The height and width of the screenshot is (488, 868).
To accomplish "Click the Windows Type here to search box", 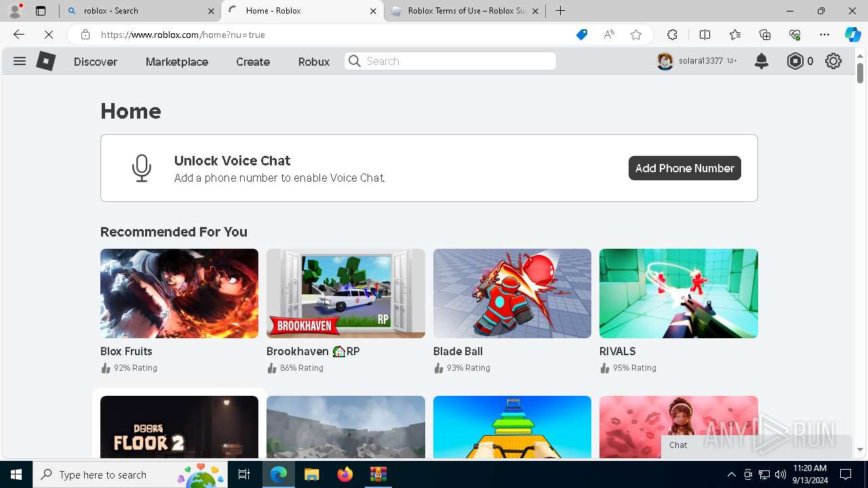I will [130, 474].
